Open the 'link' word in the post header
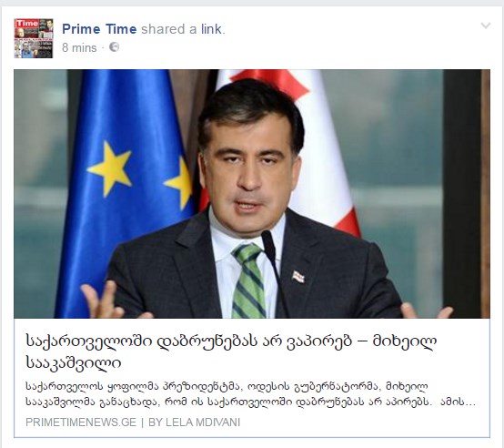 pos(211,29)
